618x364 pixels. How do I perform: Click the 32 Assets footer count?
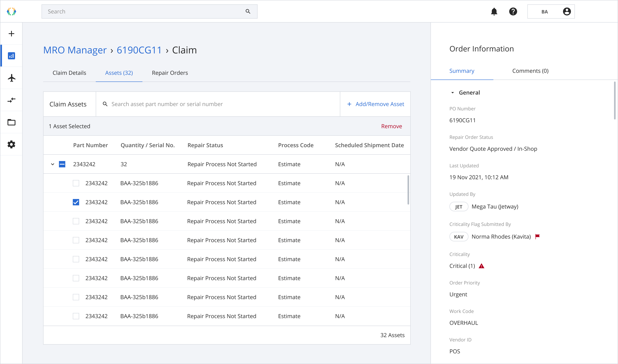pos(392,335)
